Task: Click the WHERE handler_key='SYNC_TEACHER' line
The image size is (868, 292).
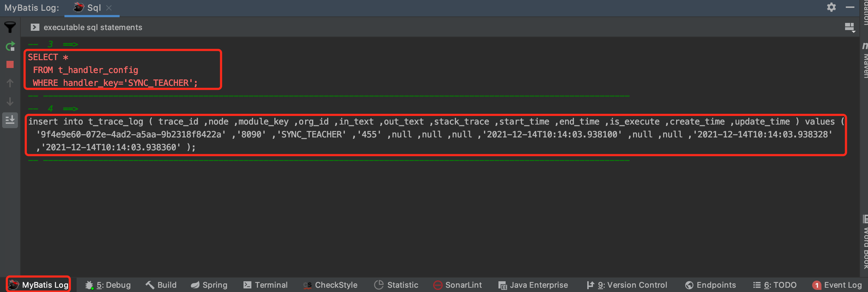Action: [x=115, y=83]
